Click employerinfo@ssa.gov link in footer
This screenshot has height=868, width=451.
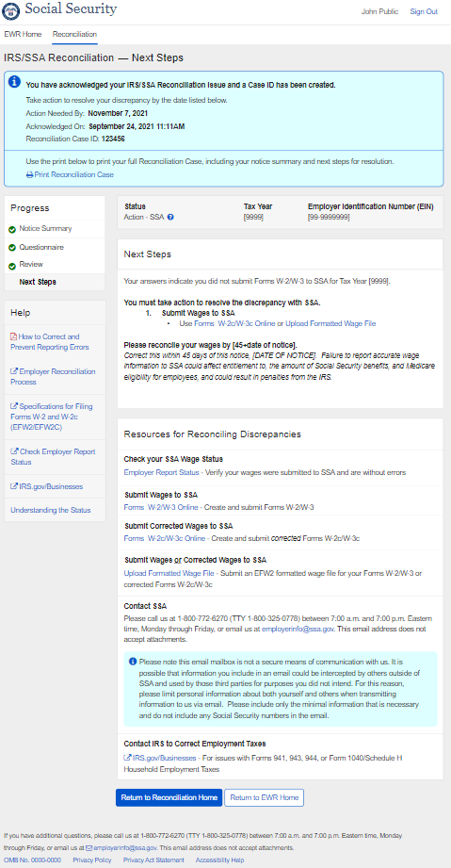click(125, 847)
